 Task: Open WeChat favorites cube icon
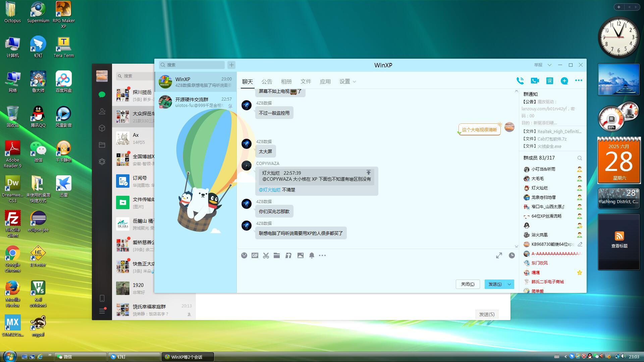pos(102,128)
